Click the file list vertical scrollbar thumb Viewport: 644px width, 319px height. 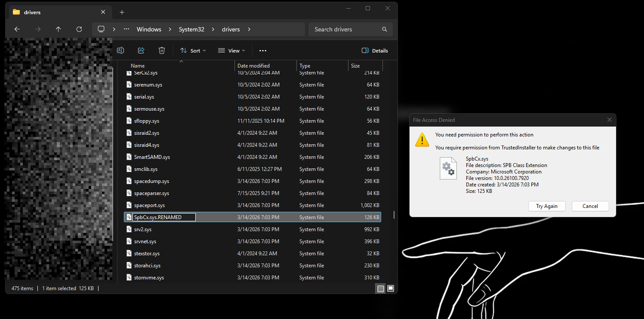click(394, 214)
